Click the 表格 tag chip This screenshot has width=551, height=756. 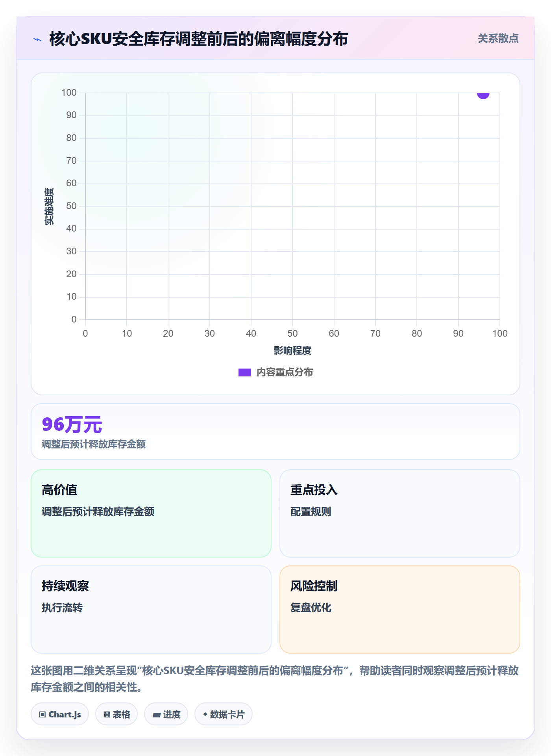pyautogui.click(x=116, y=714)
